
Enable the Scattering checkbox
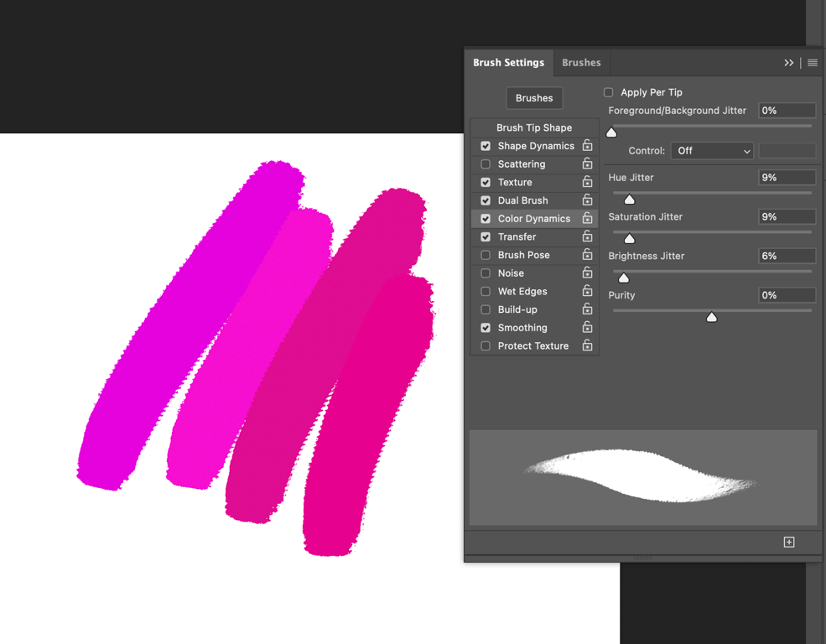(486, 164)
